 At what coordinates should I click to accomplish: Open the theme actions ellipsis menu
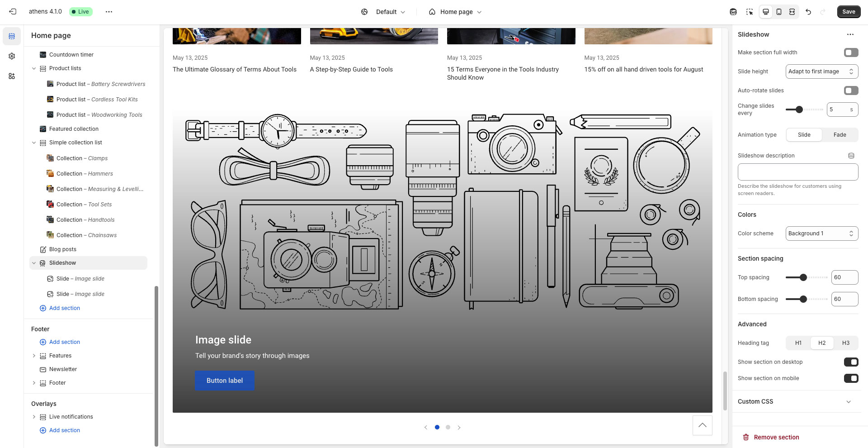point(109,12)
